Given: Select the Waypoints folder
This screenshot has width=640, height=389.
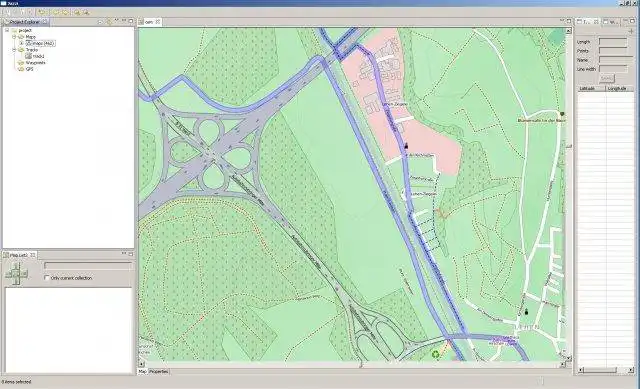Looking at the screenshot, I should click(x=36, y=63).
